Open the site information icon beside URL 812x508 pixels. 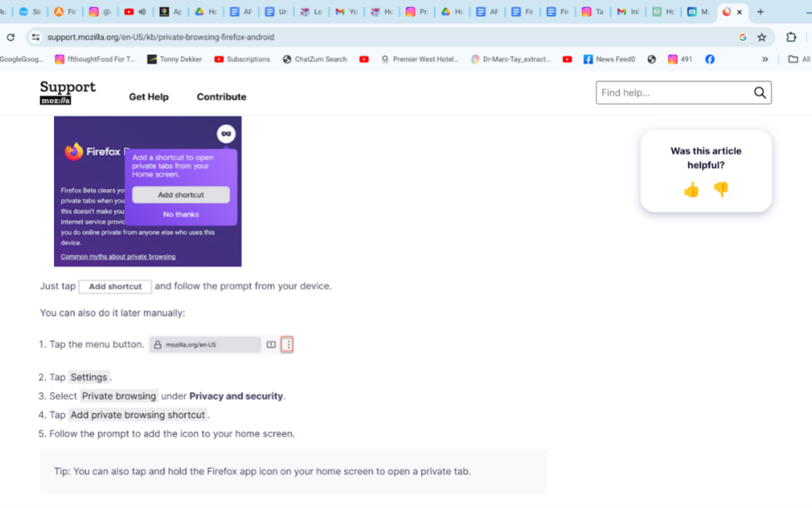(35, 37)
